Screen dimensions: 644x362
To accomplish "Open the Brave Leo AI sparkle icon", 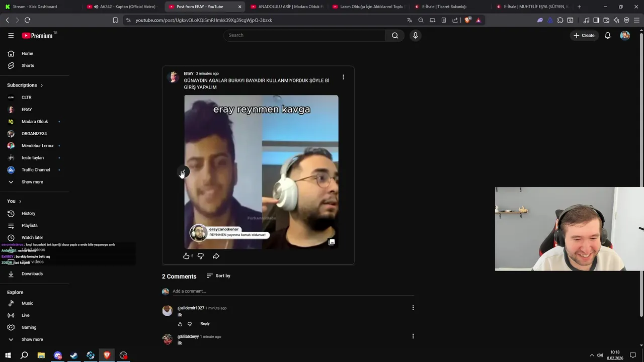I will tap(616, 20).
